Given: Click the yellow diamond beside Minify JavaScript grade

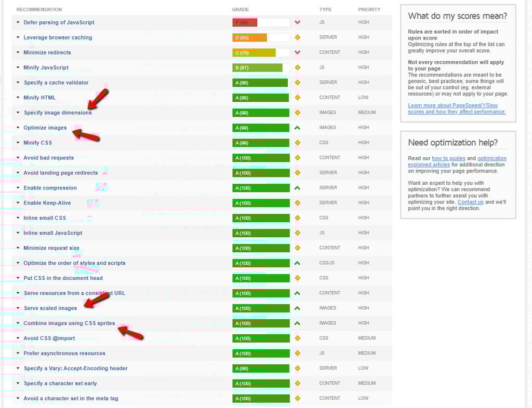Looking at the screenshot, I should (297, 67).
